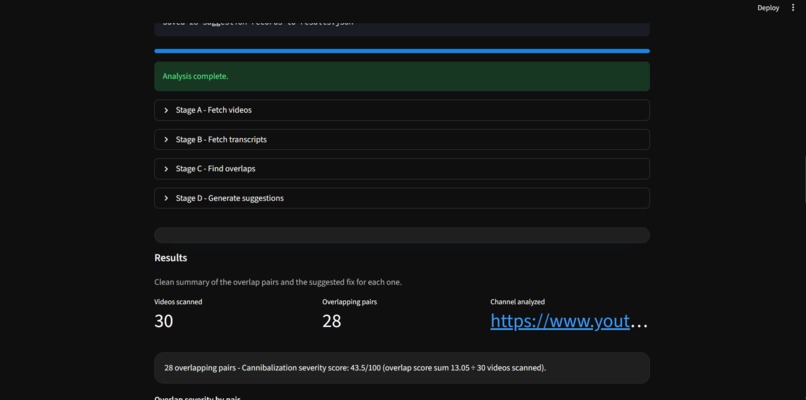Click the Videos scanned value 30

[163, 321]
